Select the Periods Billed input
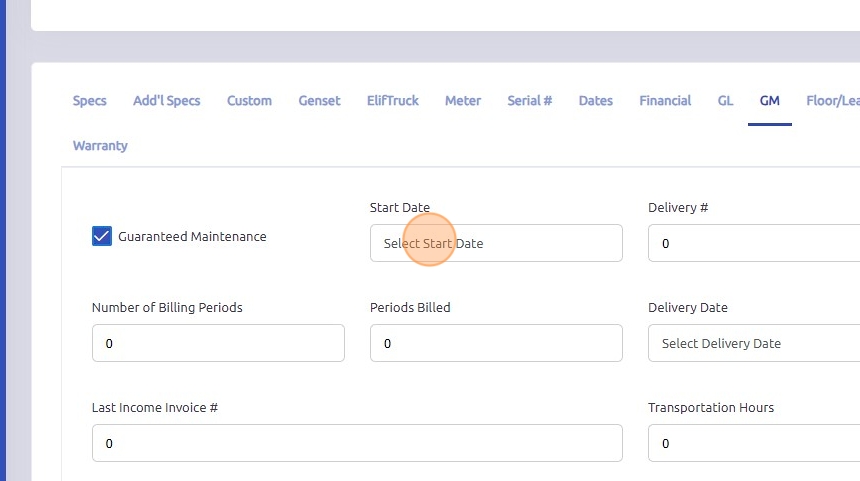The image size is (860, 481). 496,343
